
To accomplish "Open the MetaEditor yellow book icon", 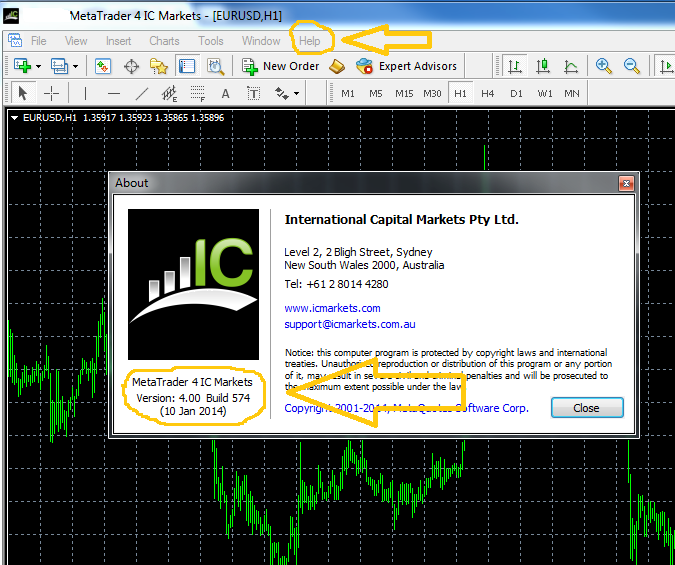I will (337, 66).
